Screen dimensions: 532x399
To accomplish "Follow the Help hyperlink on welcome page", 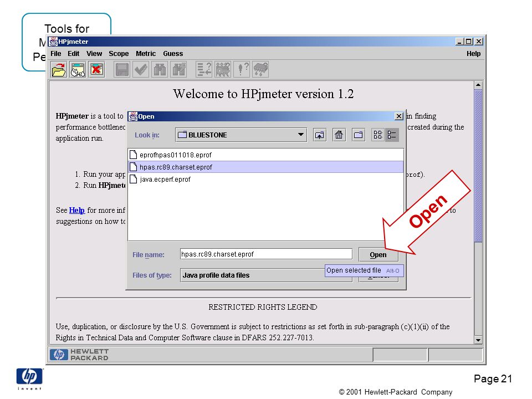I will 76,211.
